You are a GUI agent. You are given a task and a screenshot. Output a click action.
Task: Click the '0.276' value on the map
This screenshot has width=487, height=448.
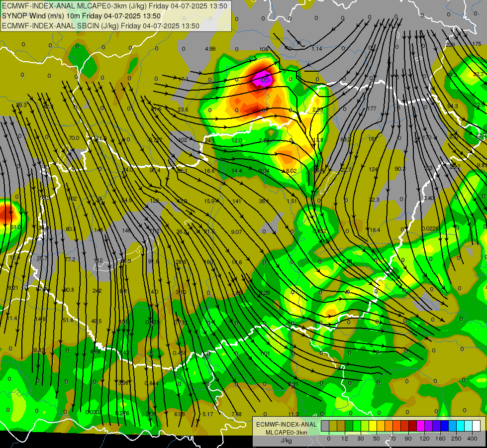coord(122,413)
